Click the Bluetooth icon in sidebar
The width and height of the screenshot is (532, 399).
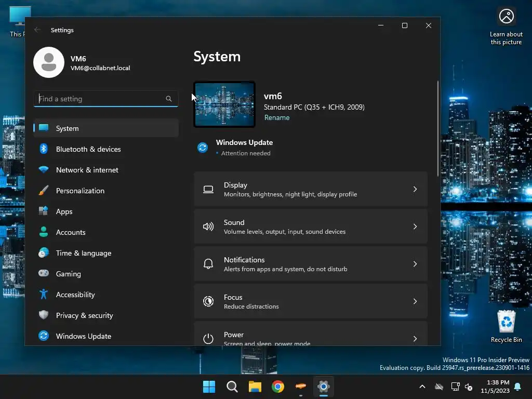44,149
